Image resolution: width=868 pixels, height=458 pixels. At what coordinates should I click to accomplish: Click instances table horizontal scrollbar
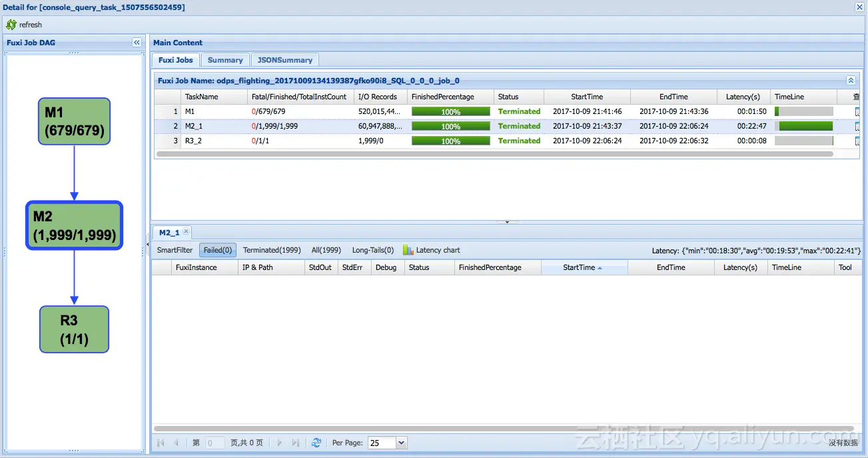point(504,429)
